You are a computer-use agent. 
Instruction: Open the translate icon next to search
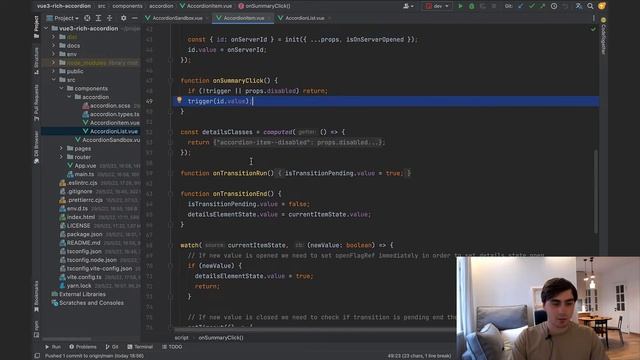tap(578, 6)
